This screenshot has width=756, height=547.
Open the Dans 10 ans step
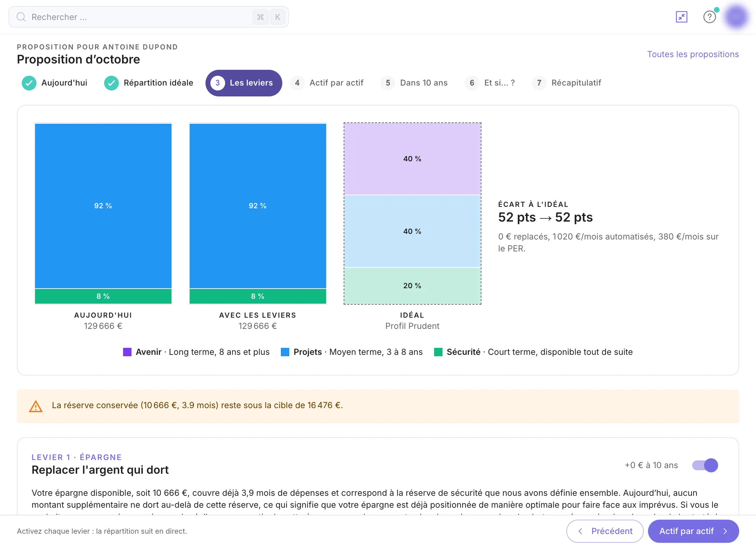[414, 83]
